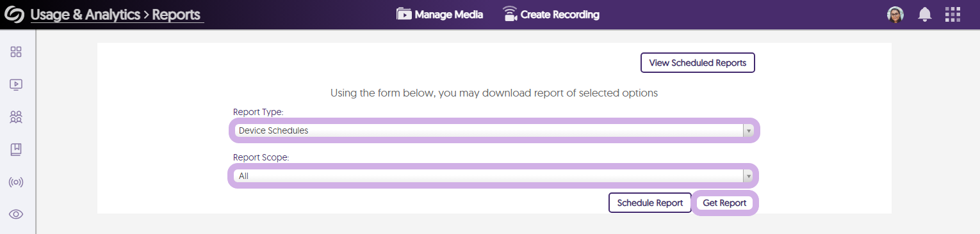Click the YuJa logo icon
The image size is (980, 234).
point(14,15)
